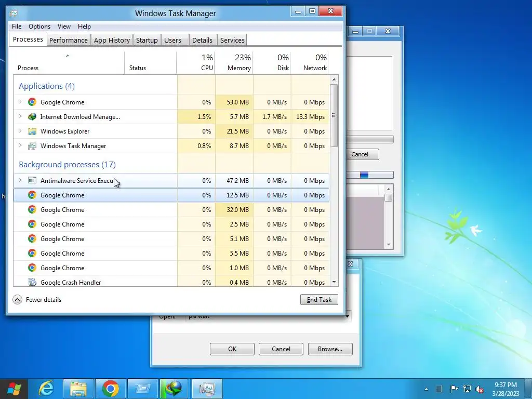Click the Google Crash Handler icon
532x399 pixels.
(32, 282)
